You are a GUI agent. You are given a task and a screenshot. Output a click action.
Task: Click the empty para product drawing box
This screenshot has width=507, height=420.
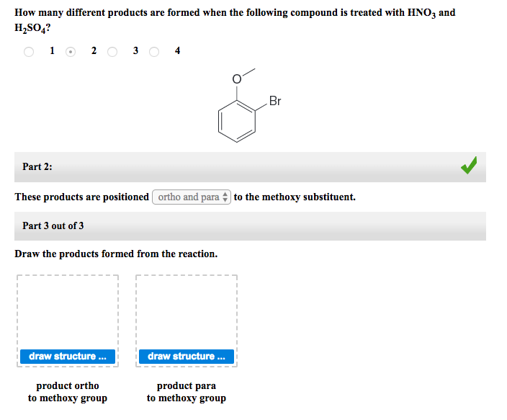pyautogui.click(x=187, y=312)
